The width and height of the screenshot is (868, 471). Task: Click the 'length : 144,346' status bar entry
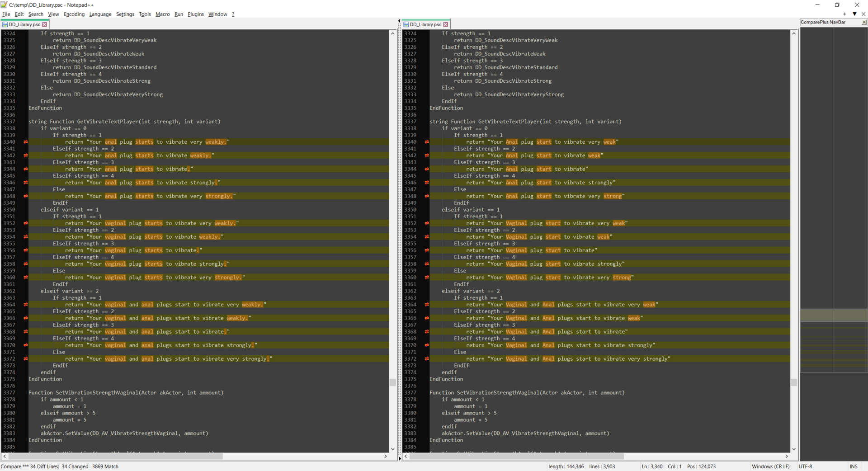tap(566, 466)
